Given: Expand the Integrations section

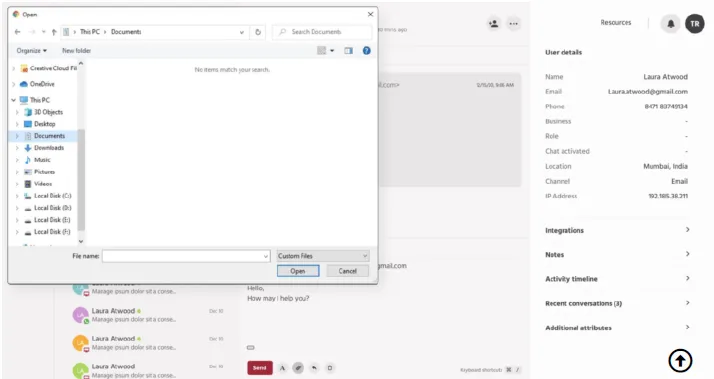Looking at the screenshot, I should coord(617,230).
